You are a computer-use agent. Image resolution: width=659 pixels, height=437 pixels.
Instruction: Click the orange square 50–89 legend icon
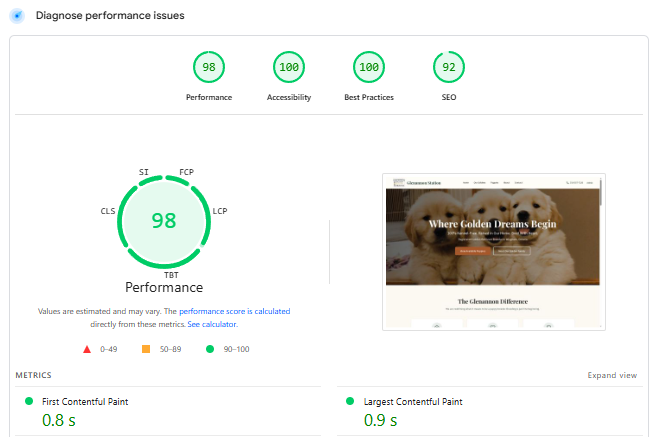146,349
